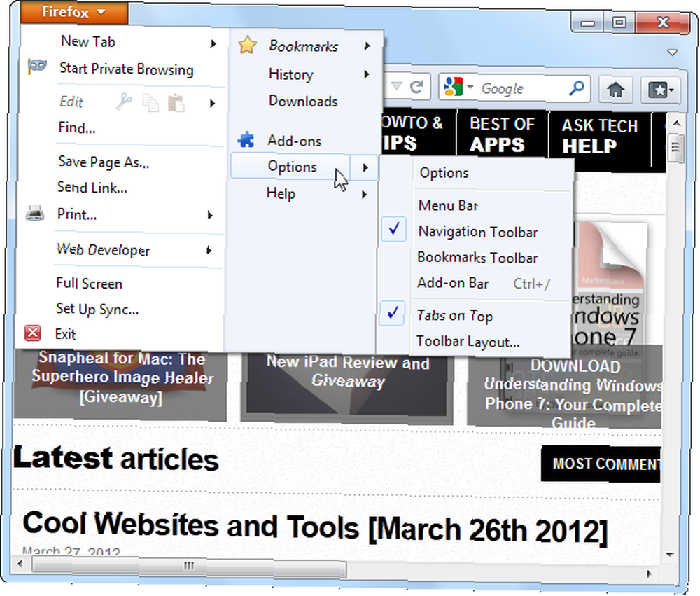Expand the Web Developer submenu arrow
700x596 pixels.
(209, 250)
